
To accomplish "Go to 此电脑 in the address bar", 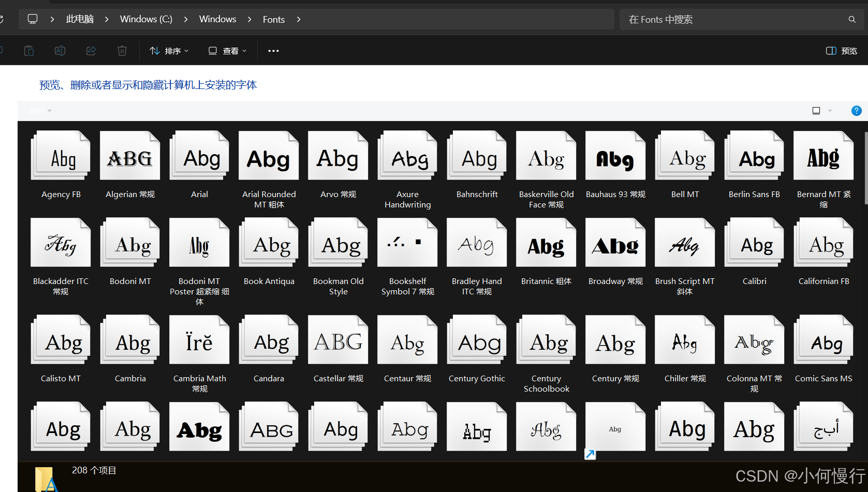I will pos(80,19).
